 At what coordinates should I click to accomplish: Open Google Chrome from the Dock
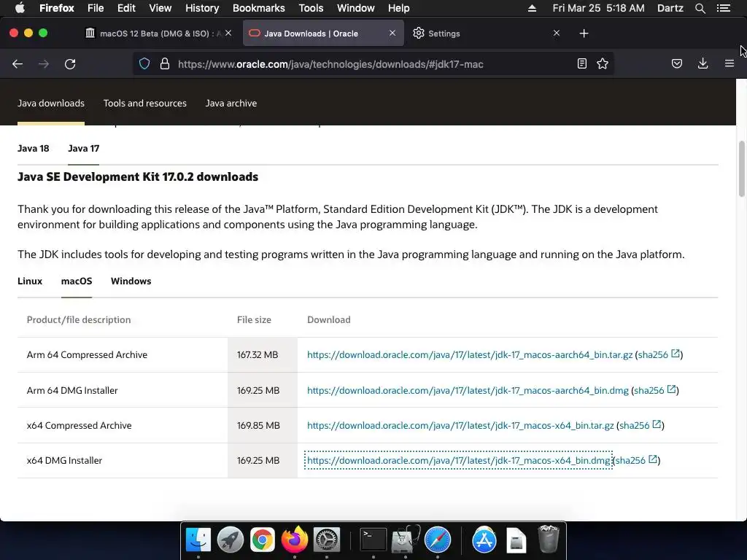(263, 540)
